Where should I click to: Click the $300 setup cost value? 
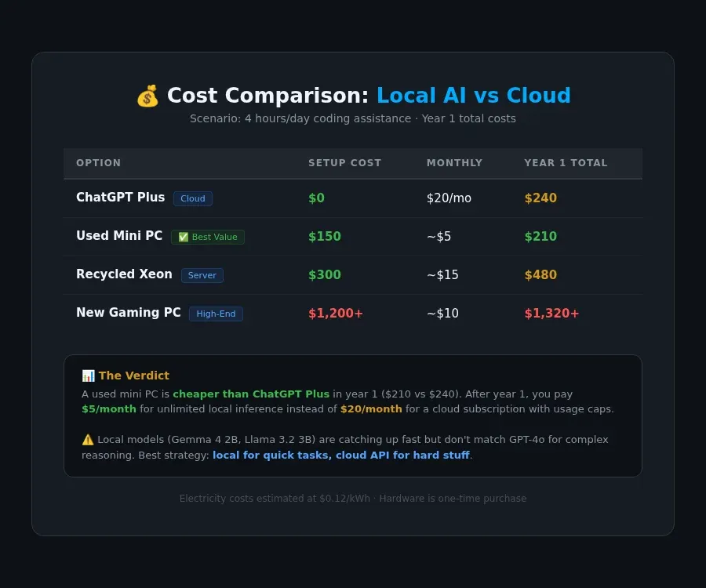click(325, 275)
